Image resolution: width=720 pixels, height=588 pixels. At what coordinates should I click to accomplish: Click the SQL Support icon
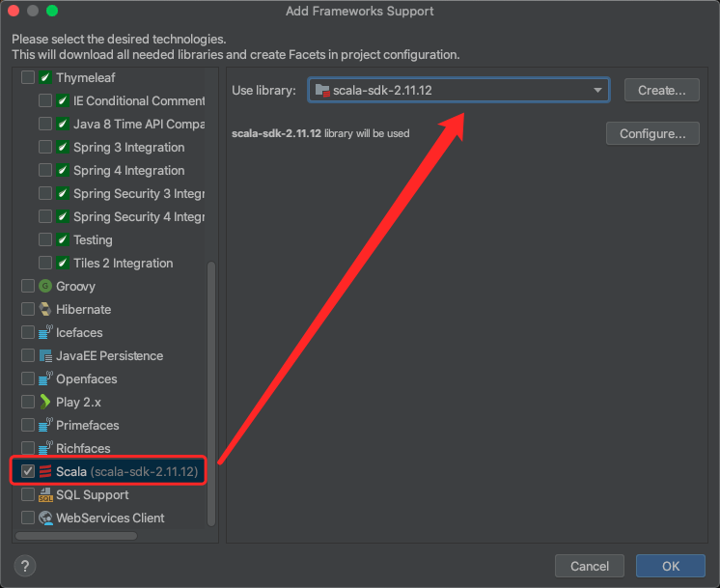click(x=45, y=494)
